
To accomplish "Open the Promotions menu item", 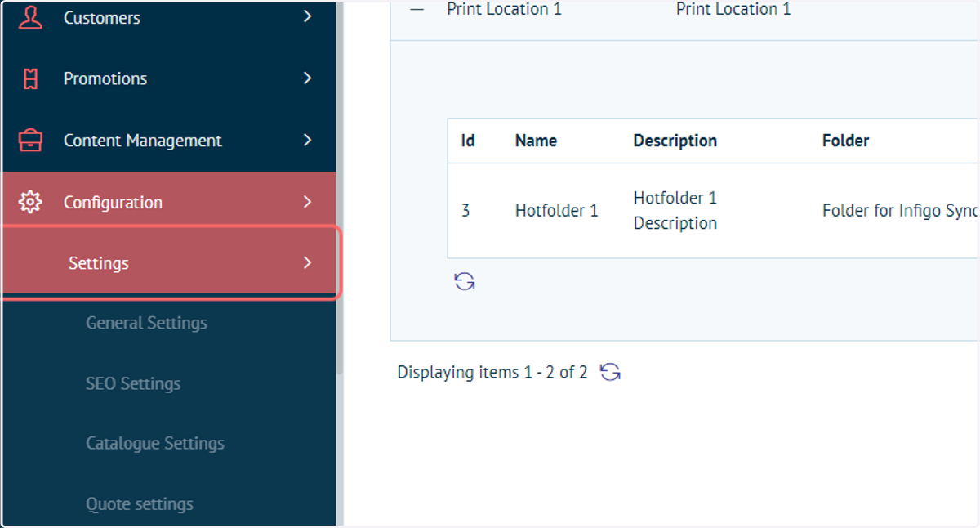I will [169, 78].
